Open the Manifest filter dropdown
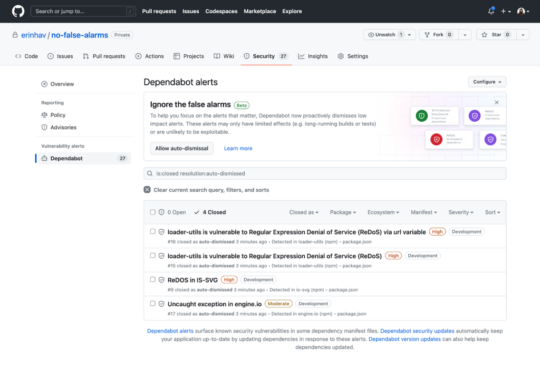The height and width of the screenshot is (370, 540). pyautogui.click(x=424, y=212)
